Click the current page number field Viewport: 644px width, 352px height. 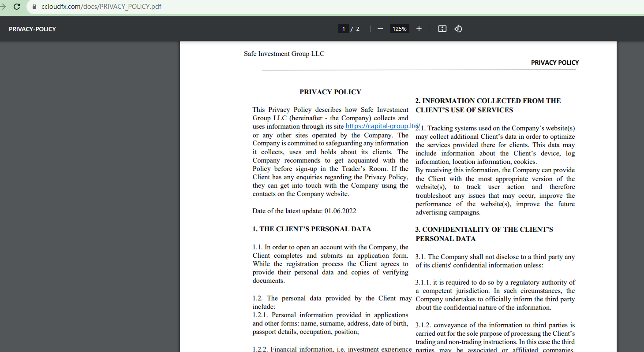pyautogui.click(x=344, y=29)
